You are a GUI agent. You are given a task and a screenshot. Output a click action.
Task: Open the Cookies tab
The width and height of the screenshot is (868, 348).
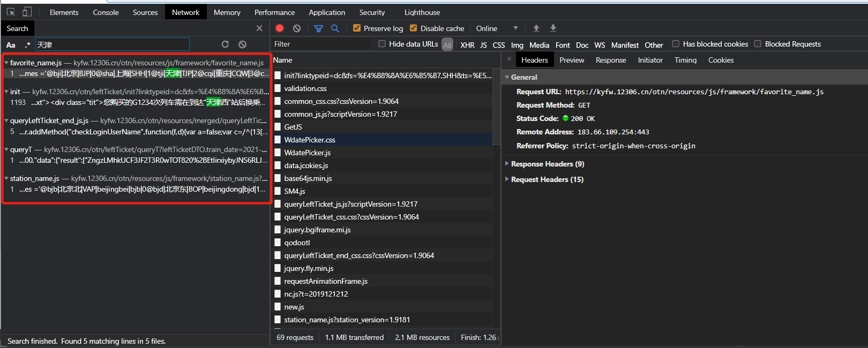pyautogui.click(x=721, y=60)
